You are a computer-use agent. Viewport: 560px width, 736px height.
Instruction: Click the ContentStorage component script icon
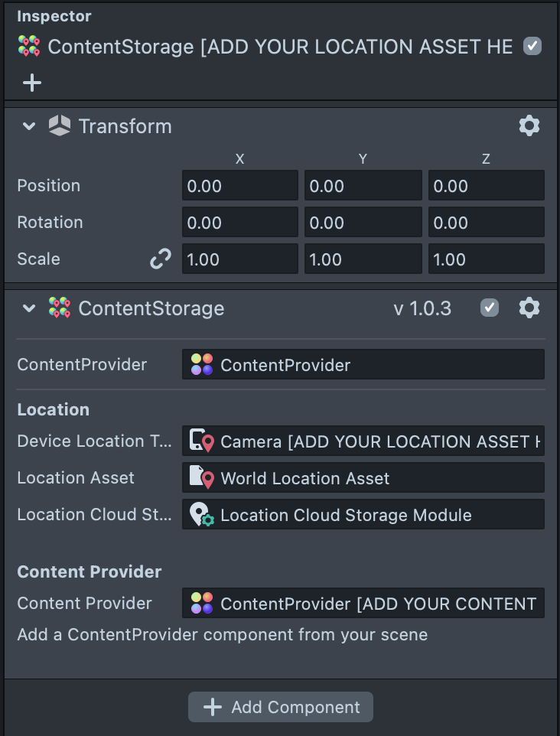click(59, 308)
